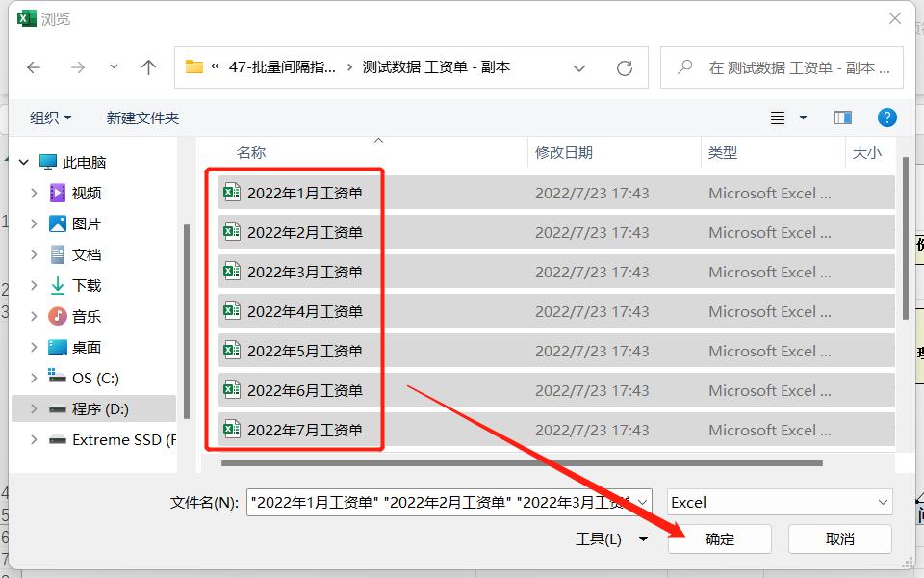The image size is (924, 578).
Task: Click the change view icon on toolbar
Action: coord(777,118)
